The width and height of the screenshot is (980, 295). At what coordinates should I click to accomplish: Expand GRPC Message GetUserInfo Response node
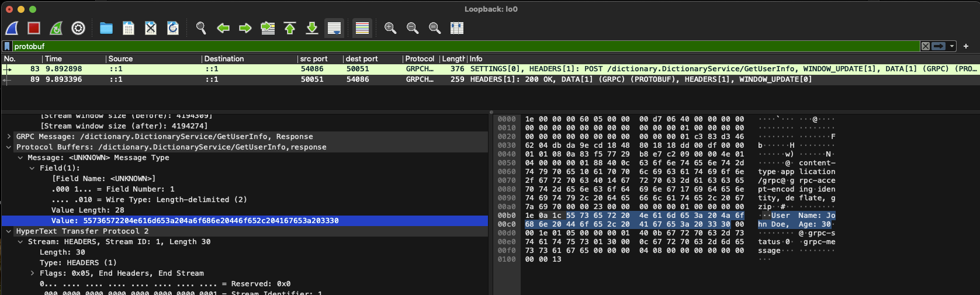9,137
